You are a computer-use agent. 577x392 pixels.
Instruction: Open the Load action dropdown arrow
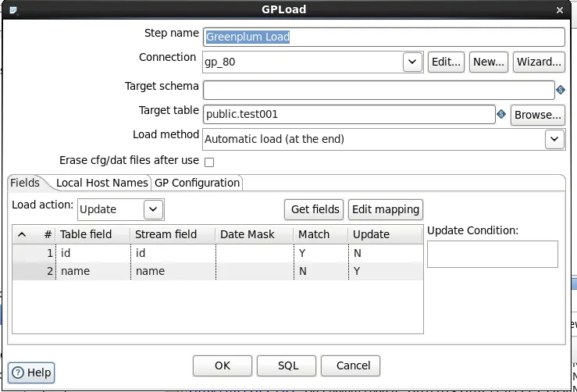[x=153, y=209]
